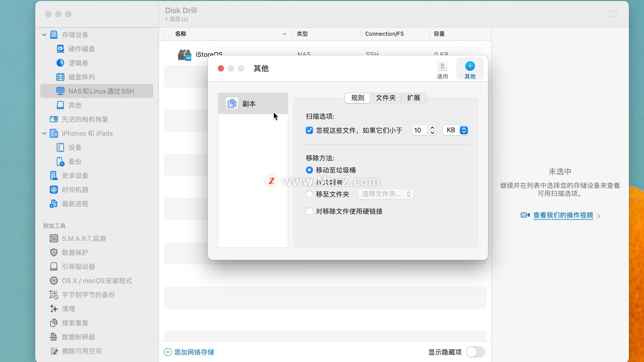Enable hard links for removed files checkbox

coord(309,211)
